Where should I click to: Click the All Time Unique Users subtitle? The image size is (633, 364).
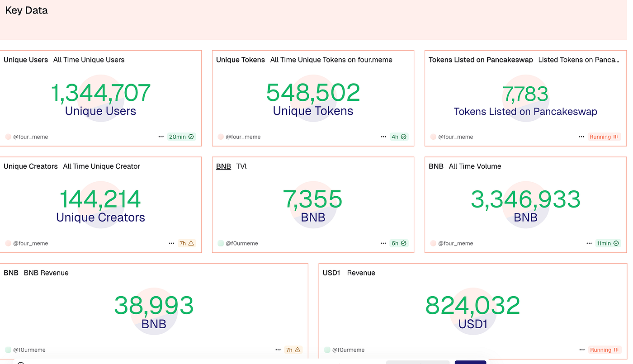coord(89,60)
